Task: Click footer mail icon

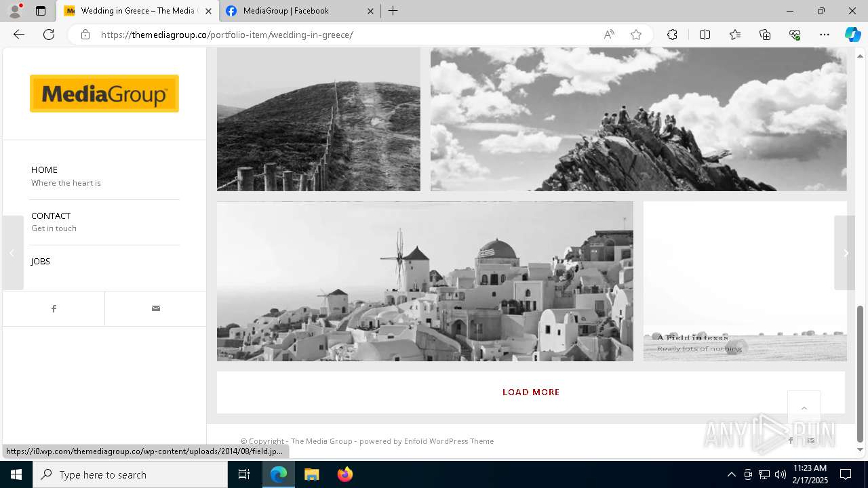Action: coord(811,441)
